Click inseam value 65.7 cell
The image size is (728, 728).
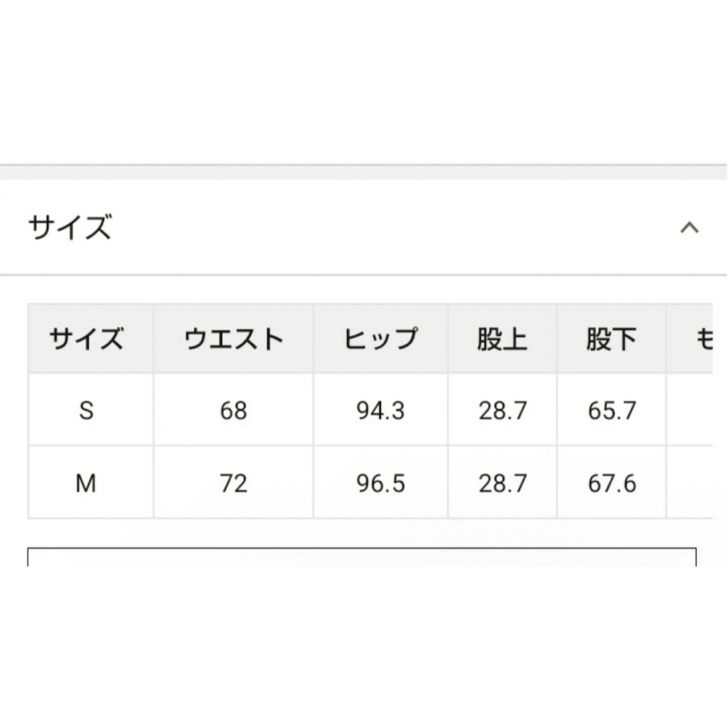(x=612, y=410)
